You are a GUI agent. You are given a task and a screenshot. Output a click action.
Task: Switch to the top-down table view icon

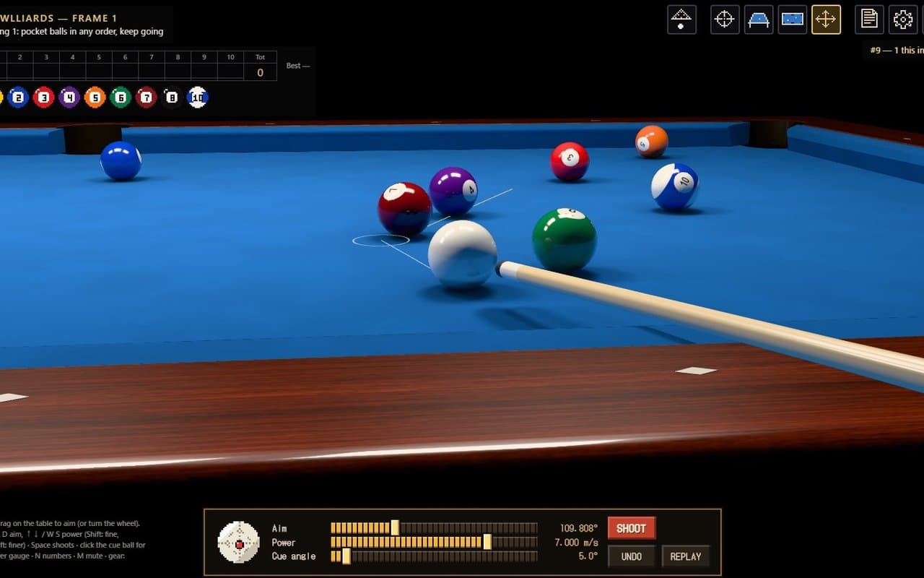coord(793,20)
